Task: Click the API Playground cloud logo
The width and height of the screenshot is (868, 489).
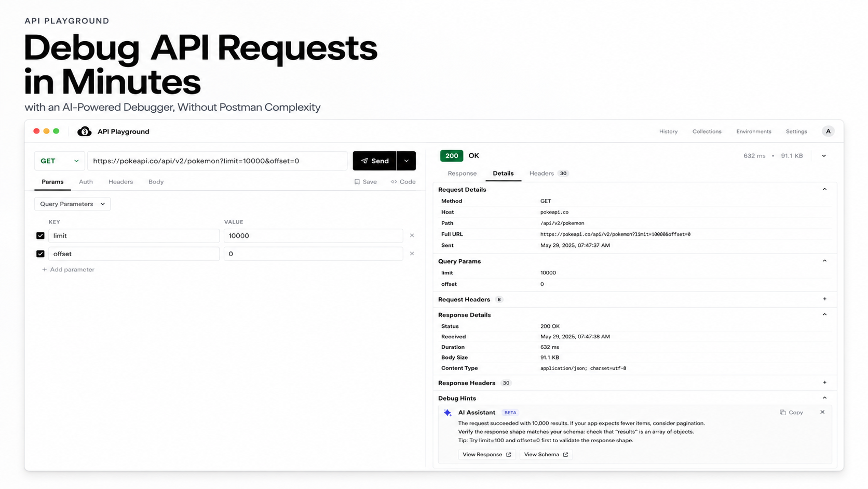Action: [84, 131]
